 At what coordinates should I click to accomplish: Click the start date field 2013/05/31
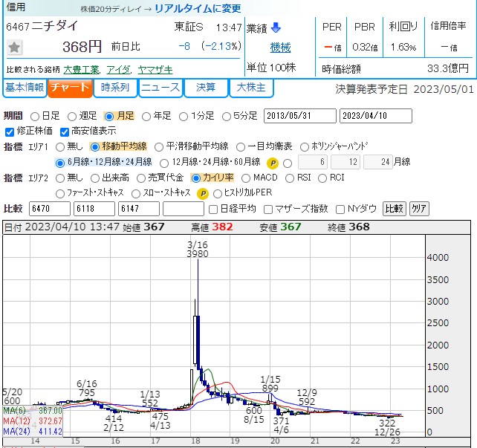pos(300,116)
